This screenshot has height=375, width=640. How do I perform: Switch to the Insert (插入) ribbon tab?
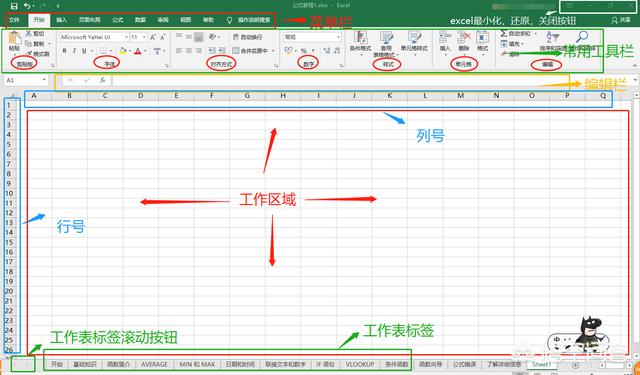62,20
